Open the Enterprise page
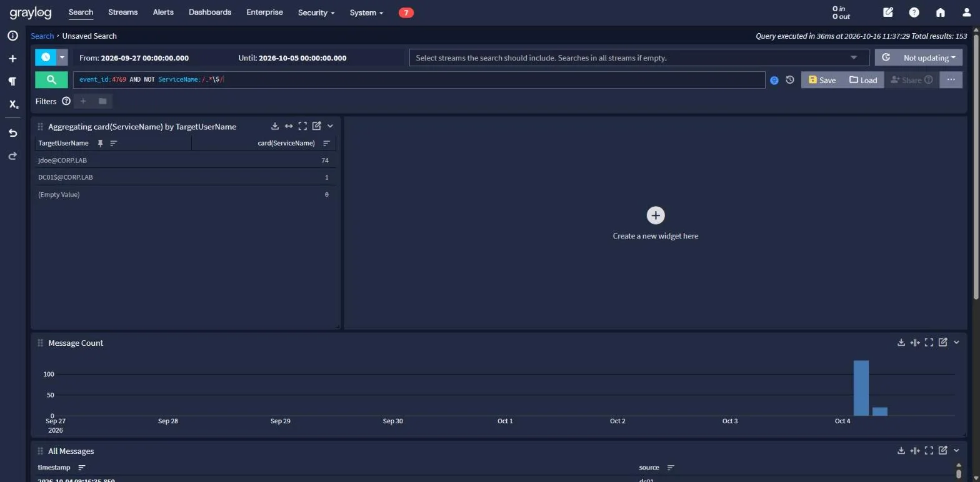Screen dimensions: 980x482 (264, 12)
